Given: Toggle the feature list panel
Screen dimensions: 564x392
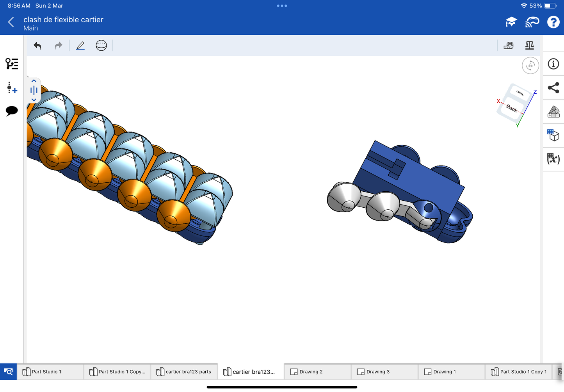Looking at the screenshot, I should [12, 64].
